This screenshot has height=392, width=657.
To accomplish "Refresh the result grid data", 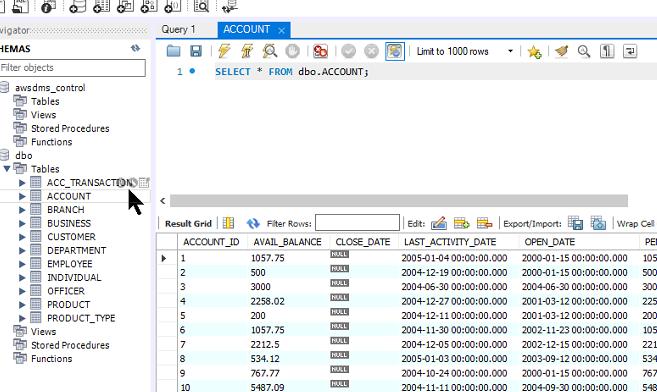I will click(x=253, y=223).
